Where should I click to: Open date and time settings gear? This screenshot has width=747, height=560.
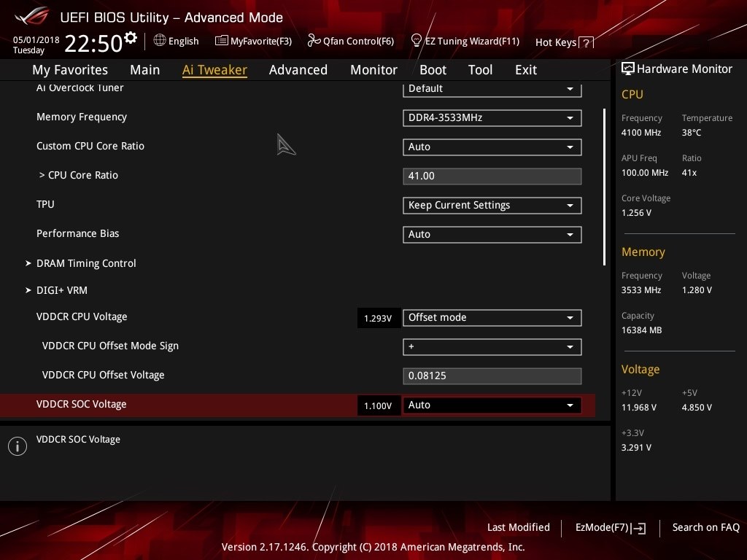pyautogui.click(x=131, y=38)
